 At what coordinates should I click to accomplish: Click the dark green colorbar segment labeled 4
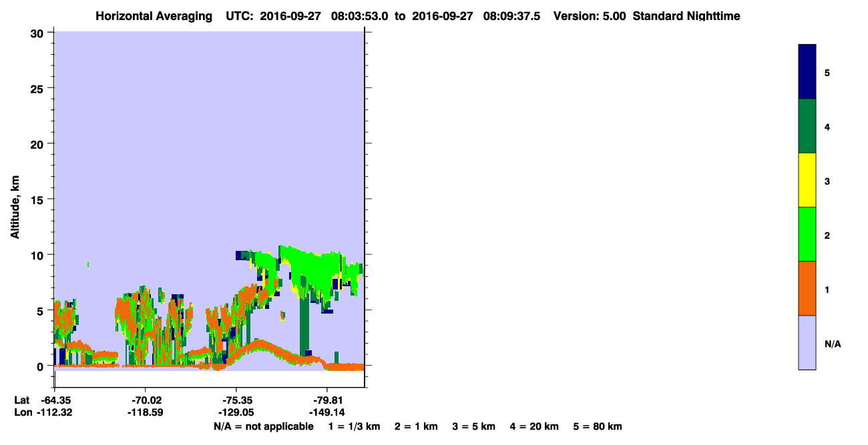click(x=807, y=126)
